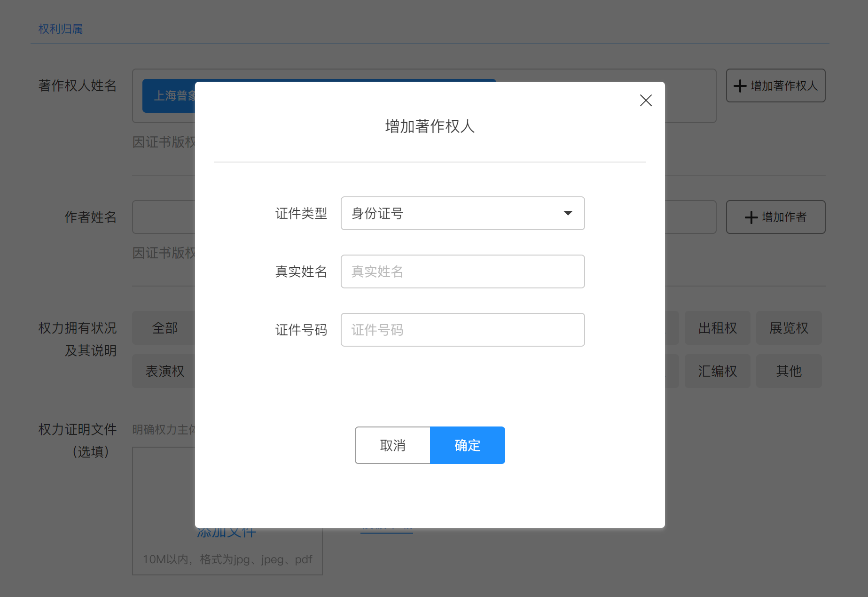Viewport: 868px width, 597px height.
Task: Toggle the 表演权 option
Action: click(164, 371)
